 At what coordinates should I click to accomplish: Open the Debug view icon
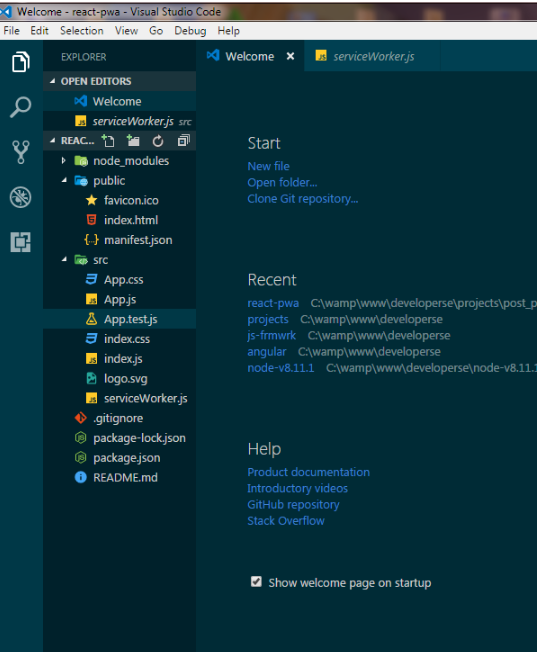tap(20, 197)
